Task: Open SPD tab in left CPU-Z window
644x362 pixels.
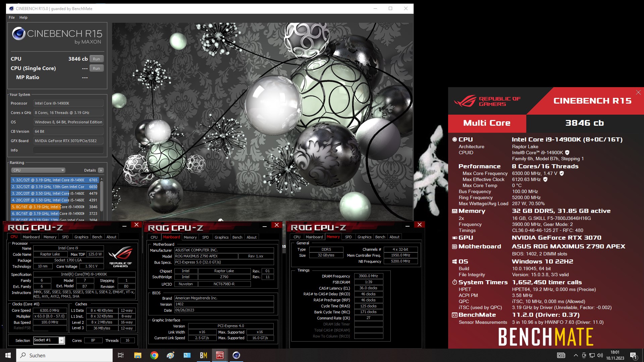Action: click(x=65, y=237)
